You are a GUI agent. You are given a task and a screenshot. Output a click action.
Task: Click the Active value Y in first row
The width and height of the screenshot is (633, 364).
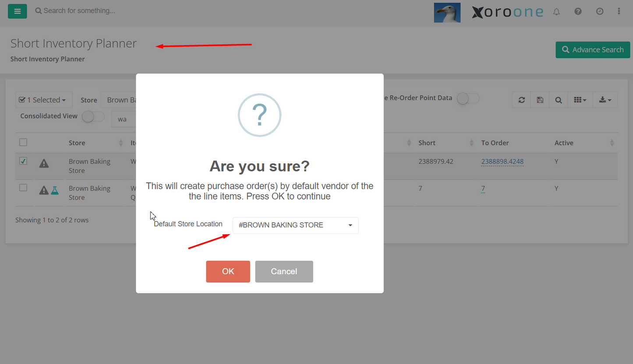point(556,161)
